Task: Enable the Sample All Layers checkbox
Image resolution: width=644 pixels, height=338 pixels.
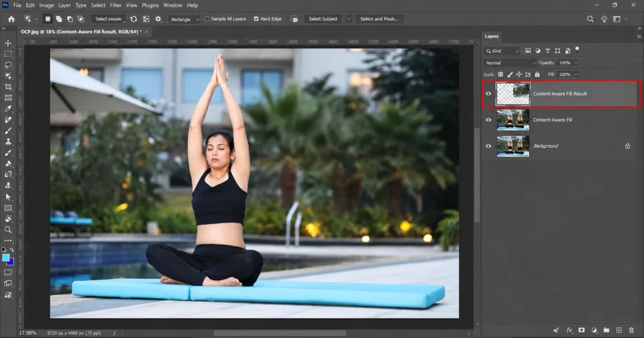Action: pos(207,19)
